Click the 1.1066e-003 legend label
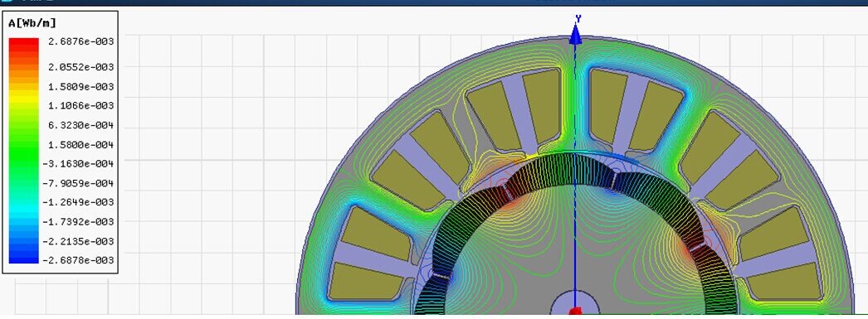 coord(80,105)
